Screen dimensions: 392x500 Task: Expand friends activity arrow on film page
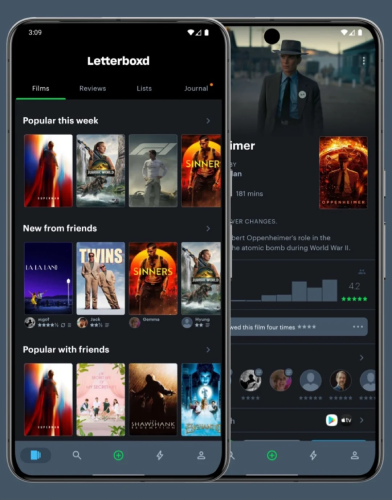362,358
